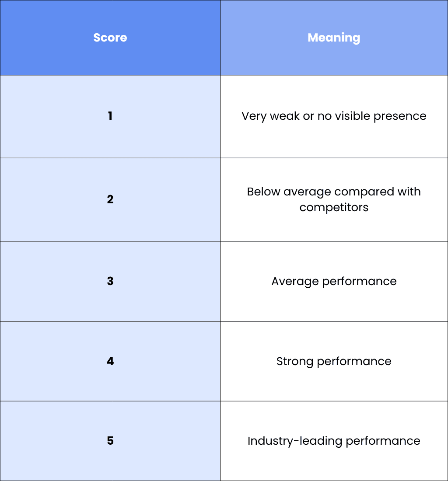448x481 pixels.
Task: Click the bold number 4
Action: tap(110, 361)
